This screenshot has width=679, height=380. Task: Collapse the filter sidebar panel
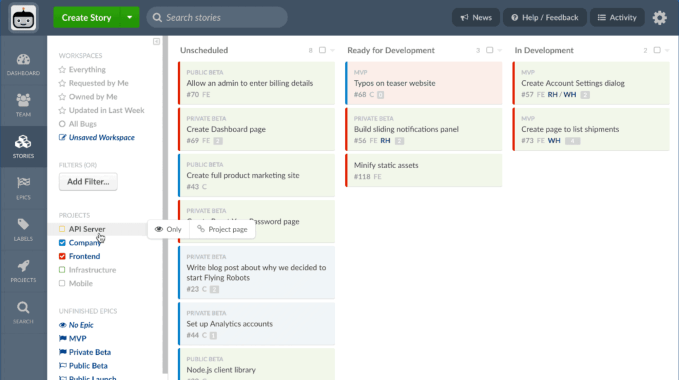[x=156, y=42]
